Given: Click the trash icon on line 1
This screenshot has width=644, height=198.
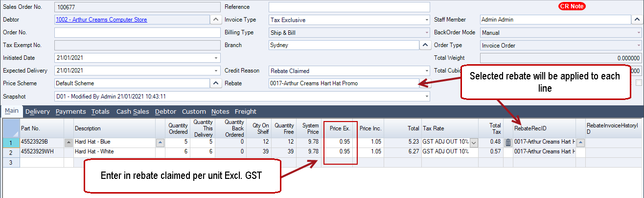Looking at the screenshot, I should click(x=508, y=143).
